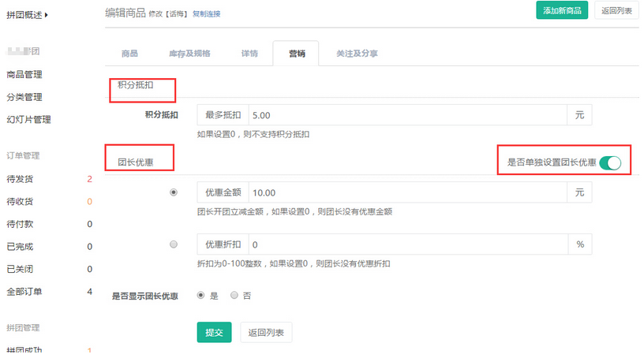Focus the 优惠金额 input field

pyautogui.click(x=406, y=193)
